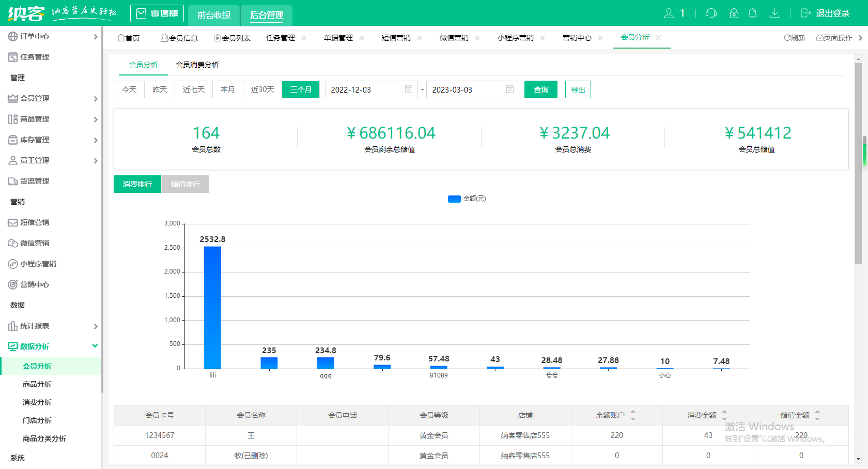This screenshot has width=868, height=469.
Task: Click the download icon in header
Action: (774, 13)
